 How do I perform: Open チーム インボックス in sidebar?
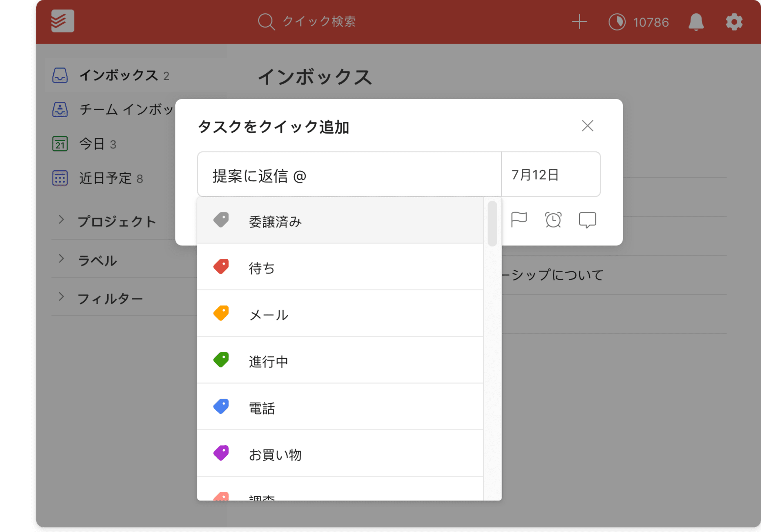tap(127, 110)
